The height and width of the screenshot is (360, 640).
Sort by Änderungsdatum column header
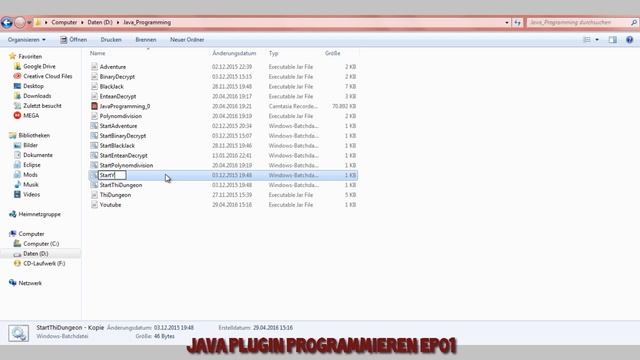234,53
